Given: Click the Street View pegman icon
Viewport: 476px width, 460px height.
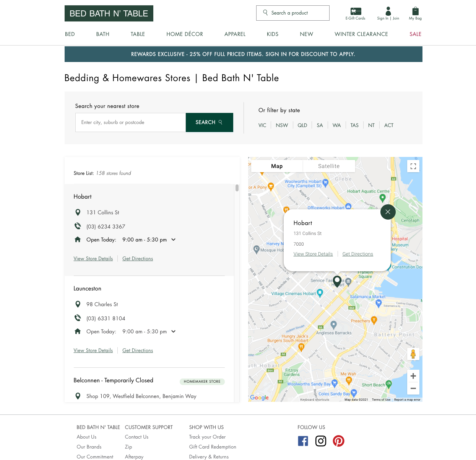Looking at the screenshot, I should pyautogui.click(x=413, y=354).
